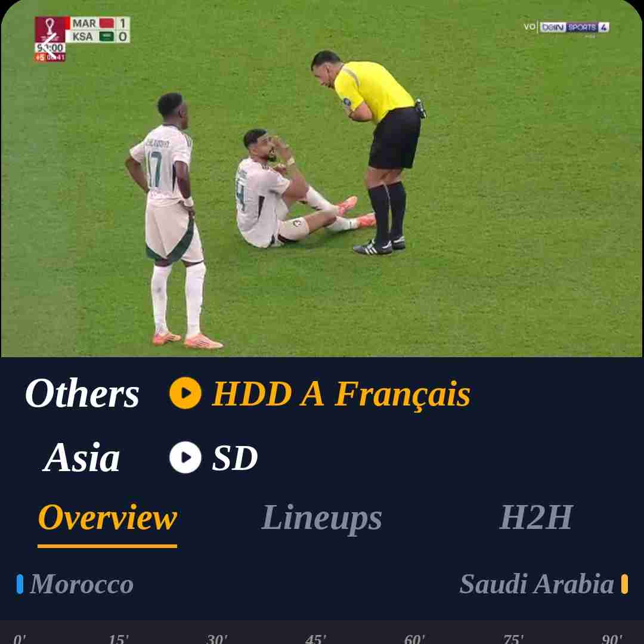Play the HDD A Français stream icon
The width and height of the screenshot is (644, 644).
point(185,393)
